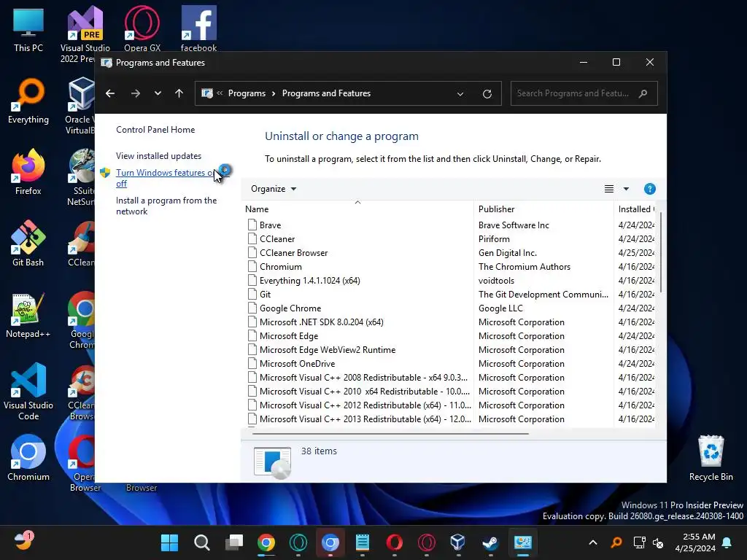Open Task View from the taskbar
747x560 pixels.
pos(234,542)
